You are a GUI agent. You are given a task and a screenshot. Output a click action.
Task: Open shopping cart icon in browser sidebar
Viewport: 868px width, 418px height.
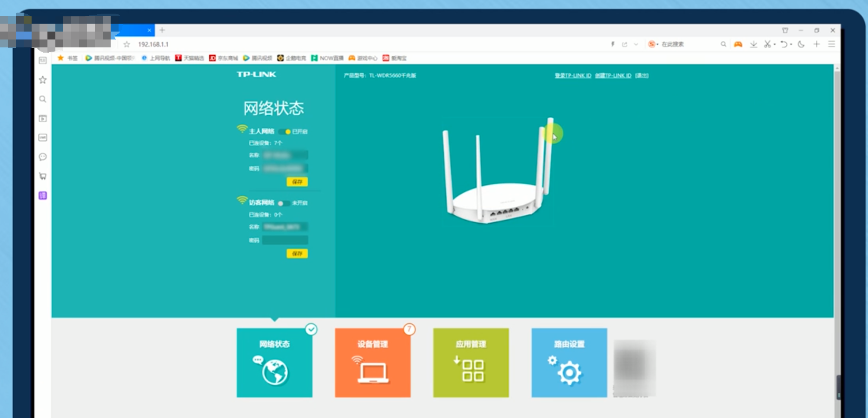click(x=43, y=176)
